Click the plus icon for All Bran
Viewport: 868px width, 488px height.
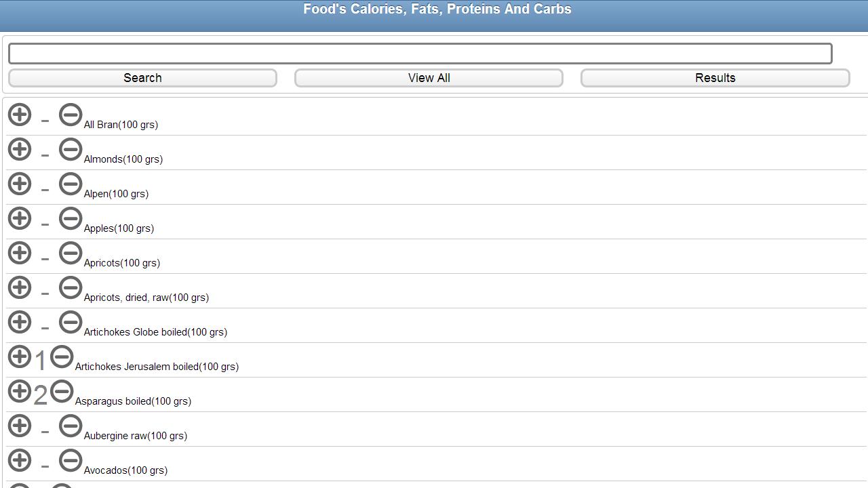(x=20, y=115)
